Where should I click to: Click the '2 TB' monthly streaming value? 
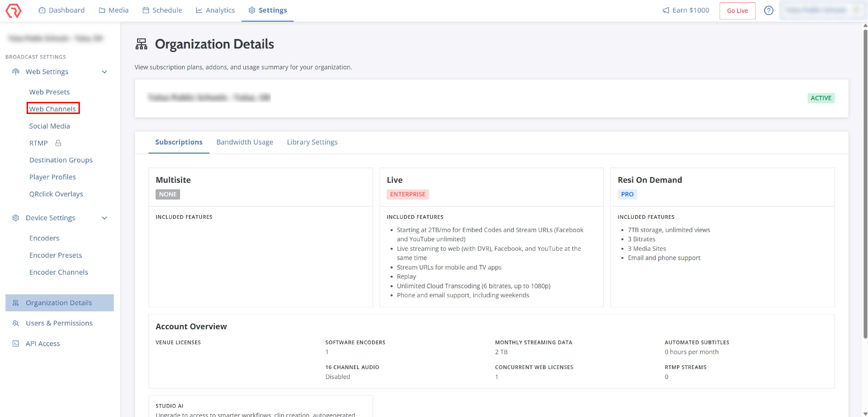(501, 352)
